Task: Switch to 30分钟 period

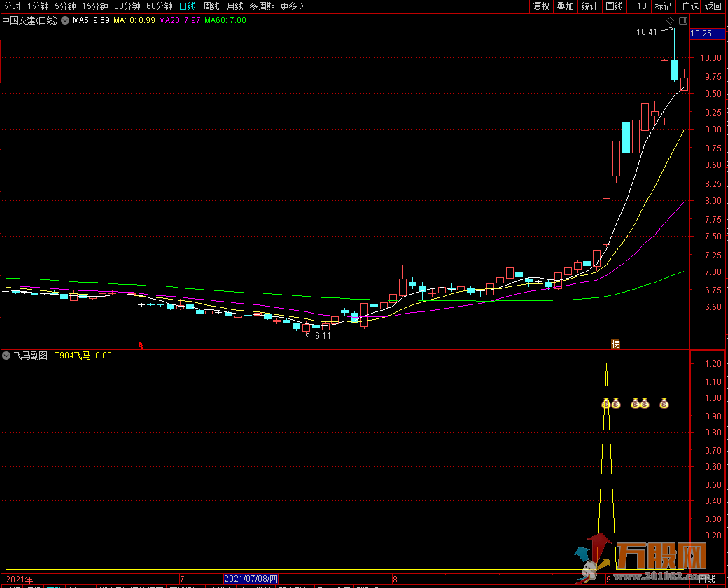Action: pos(127,6)
